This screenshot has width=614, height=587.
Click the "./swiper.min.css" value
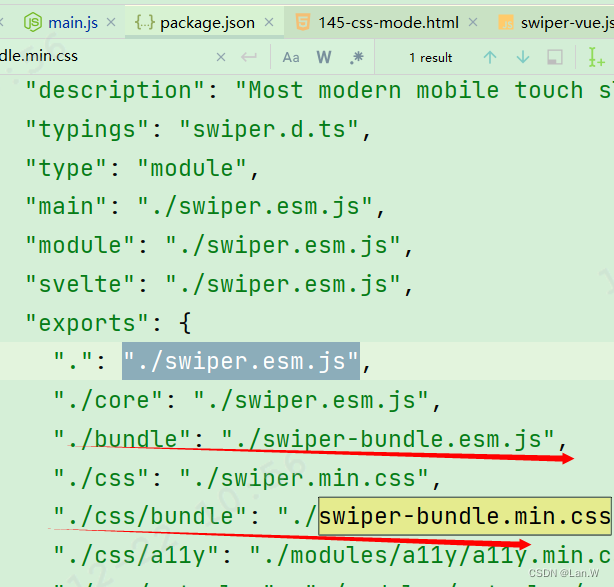[304, 478]
